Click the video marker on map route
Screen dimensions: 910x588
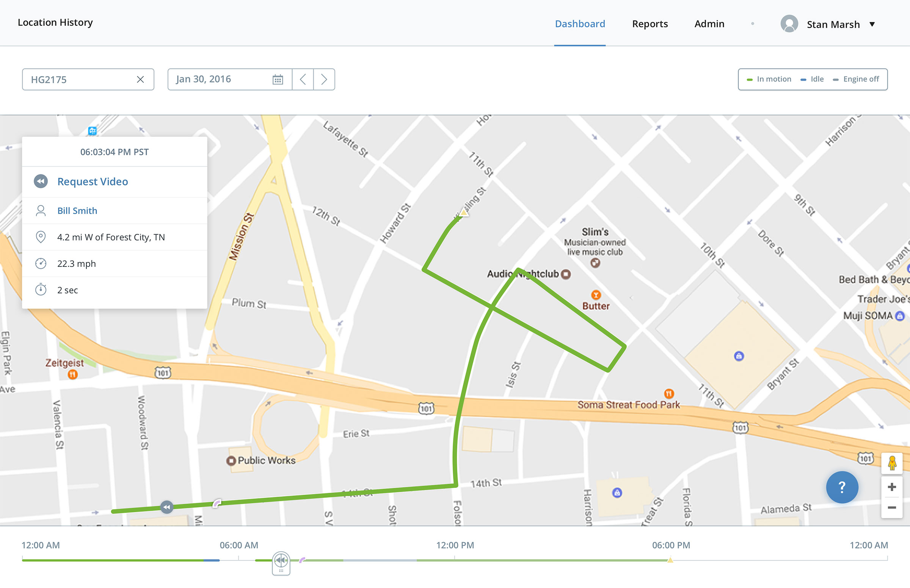tap(166, 507)
